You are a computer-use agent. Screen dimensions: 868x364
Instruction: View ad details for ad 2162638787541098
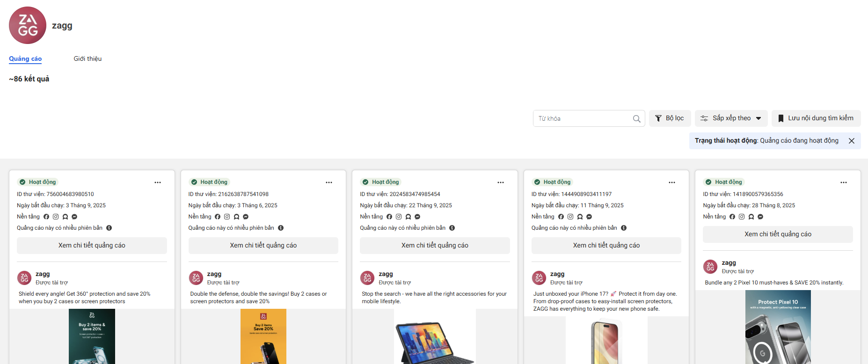pos(263,246)
